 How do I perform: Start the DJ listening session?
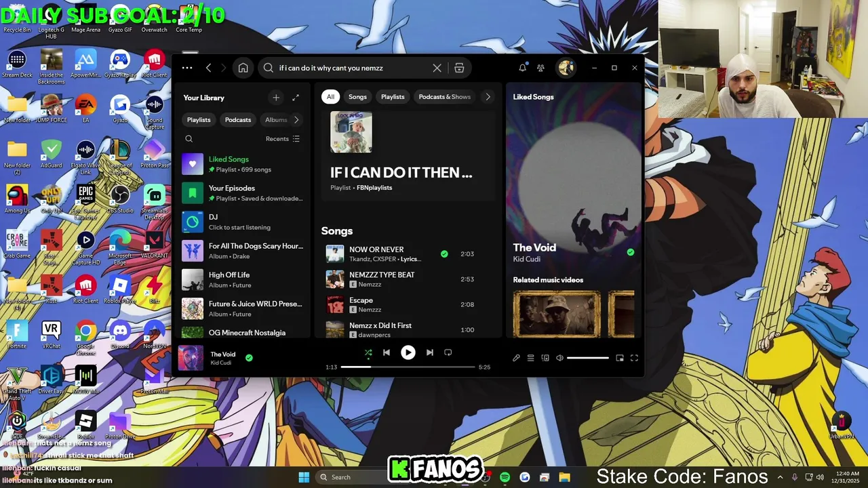[243, 222]
